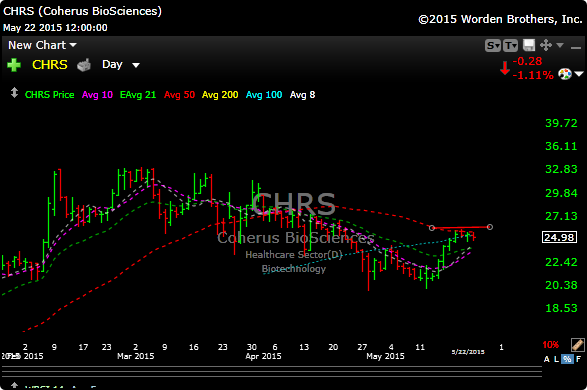The image size is (587, 390).
Task: Click the green plus add-indicator icon
Action: tap(14, 65)
